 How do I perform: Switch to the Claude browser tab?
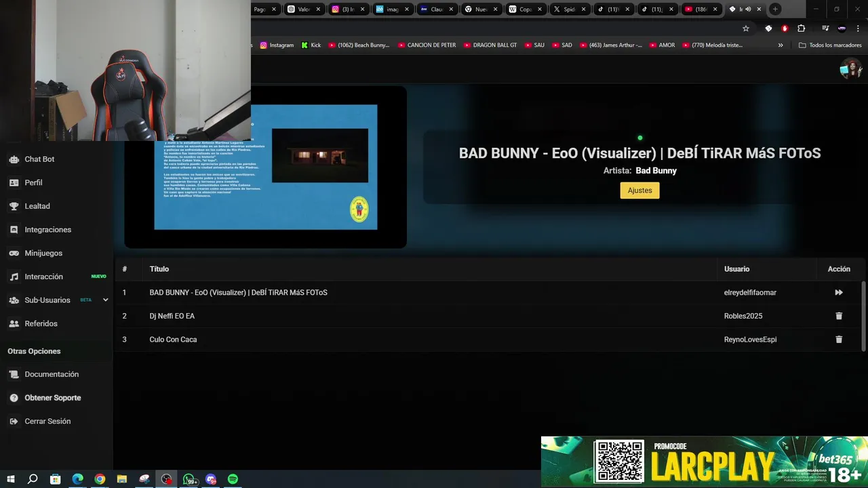coord(436,9)
